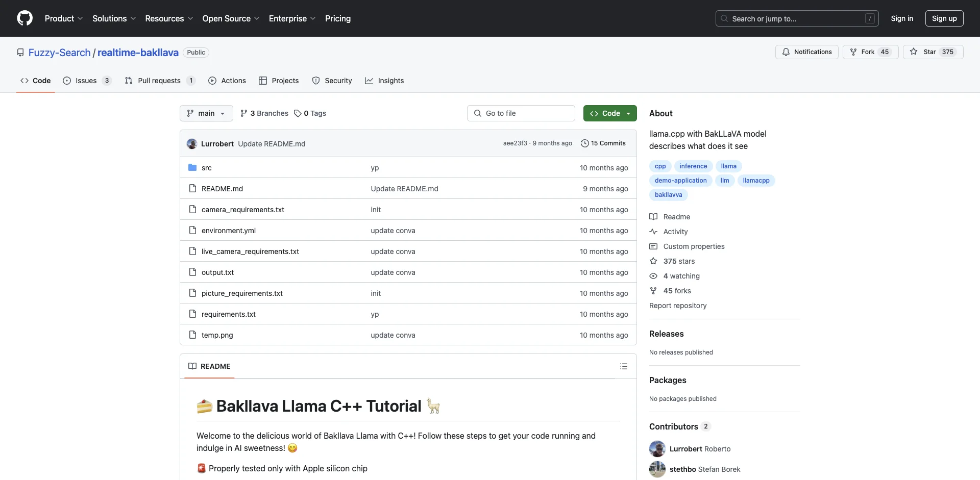
Task: Open the 15 Commits link
Action: pyautogui.click(x=603, y=143)
